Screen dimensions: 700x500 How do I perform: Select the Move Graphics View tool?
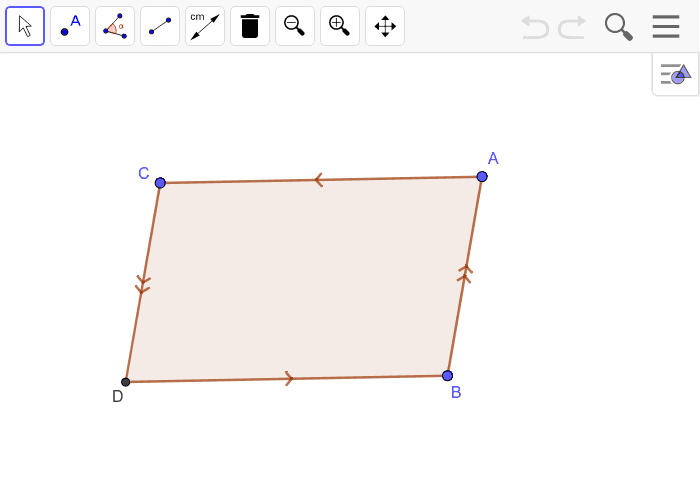385,26
